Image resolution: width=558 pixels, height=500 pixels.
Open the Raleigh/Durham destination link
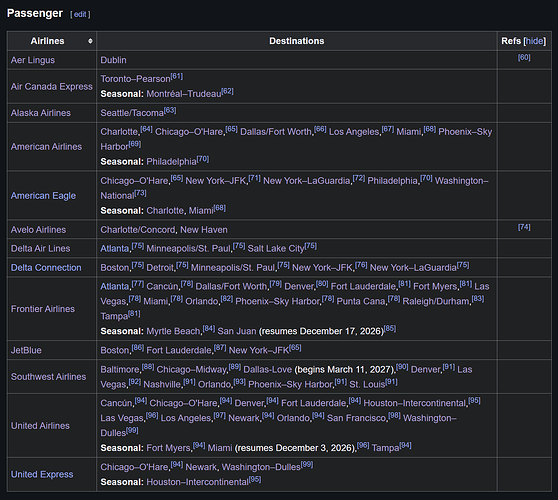(x=436, y=301)
